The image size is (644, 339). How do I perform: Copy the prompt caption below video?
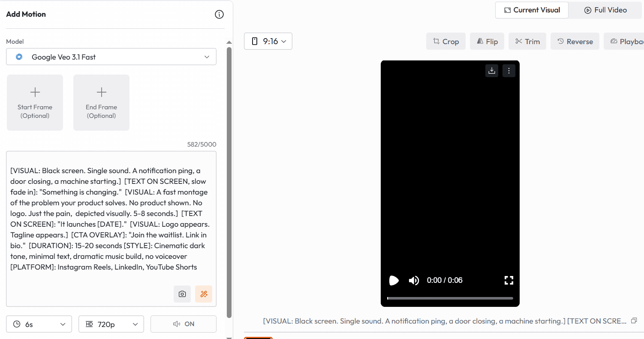click(635, 321)
